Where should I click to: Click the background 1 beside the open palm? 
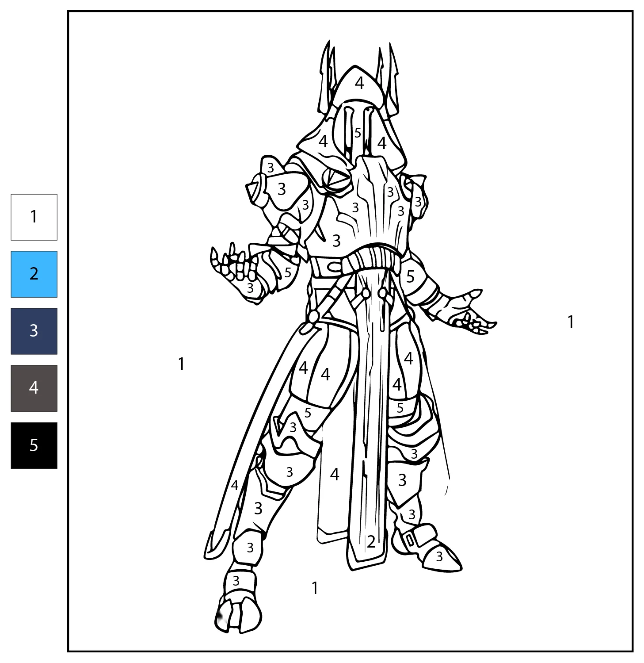[571, 322]
